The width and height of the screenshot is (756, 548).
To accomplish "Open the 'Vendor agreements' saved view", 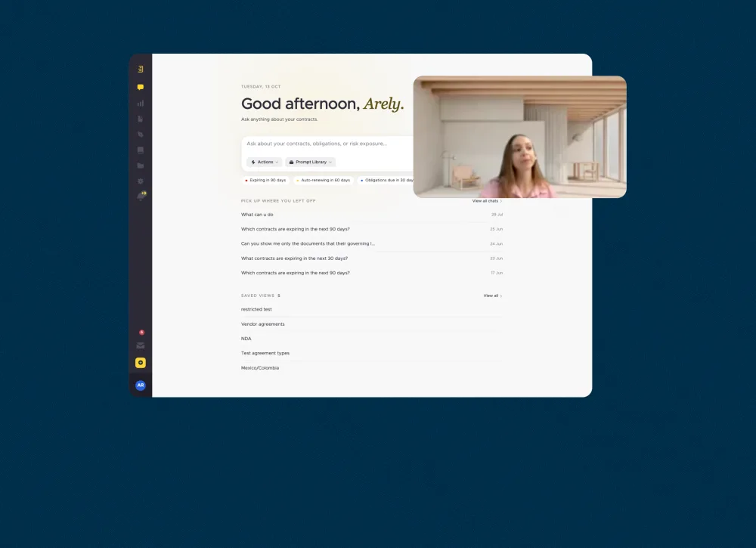I will (372, 324).
